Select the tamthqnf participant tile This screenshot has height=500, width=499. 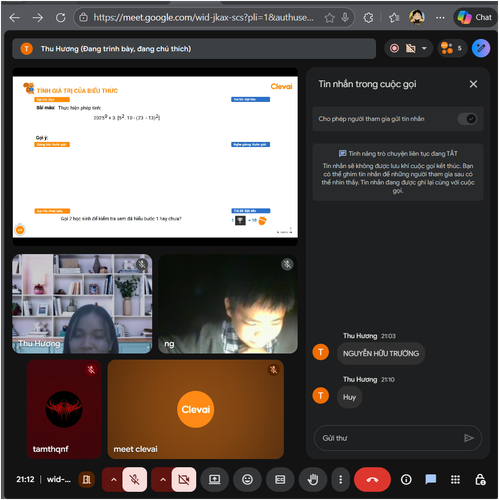coord(64,409)
